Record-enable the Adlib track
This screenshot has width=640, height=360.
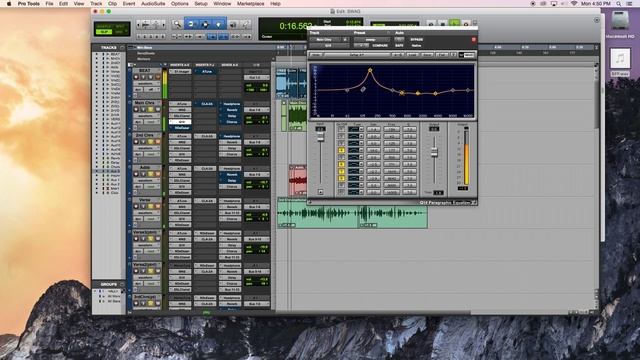pos(136,174)
